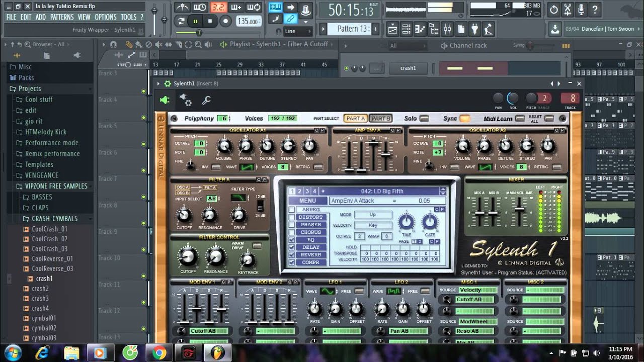Open the arpeggiator Velocity Key dropdown
This screenshot has width=644, height=362.
pos(373,225)
